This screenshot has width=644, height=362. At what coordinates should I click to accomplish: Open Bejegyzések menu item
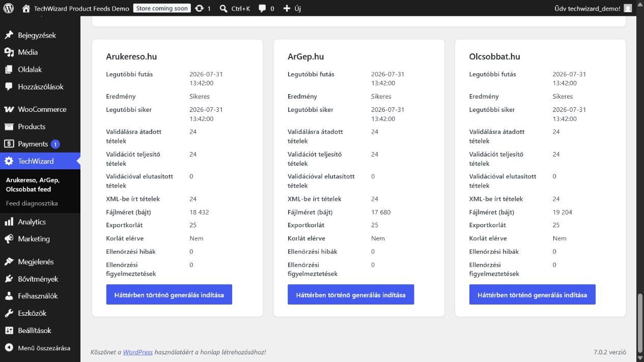pyautogui.click(x=37, y=35)
